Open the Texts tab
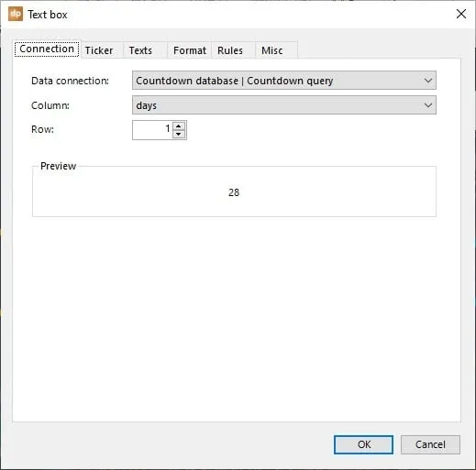 click(x=140, y=50)
